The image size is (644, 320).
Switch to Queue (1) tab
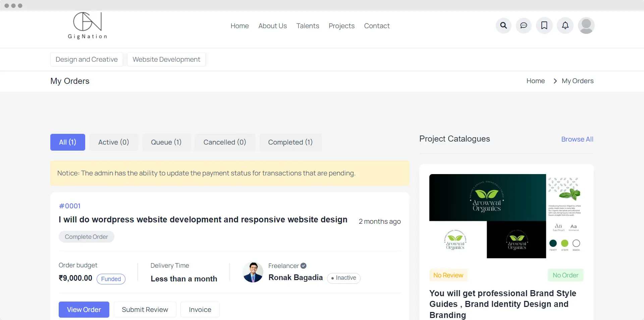166,142
